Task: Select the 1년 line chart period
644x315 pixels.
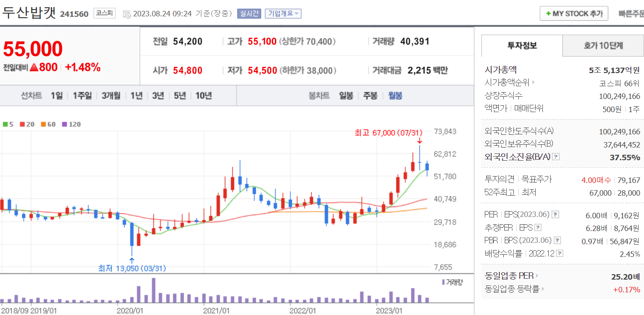Action: 137,96
